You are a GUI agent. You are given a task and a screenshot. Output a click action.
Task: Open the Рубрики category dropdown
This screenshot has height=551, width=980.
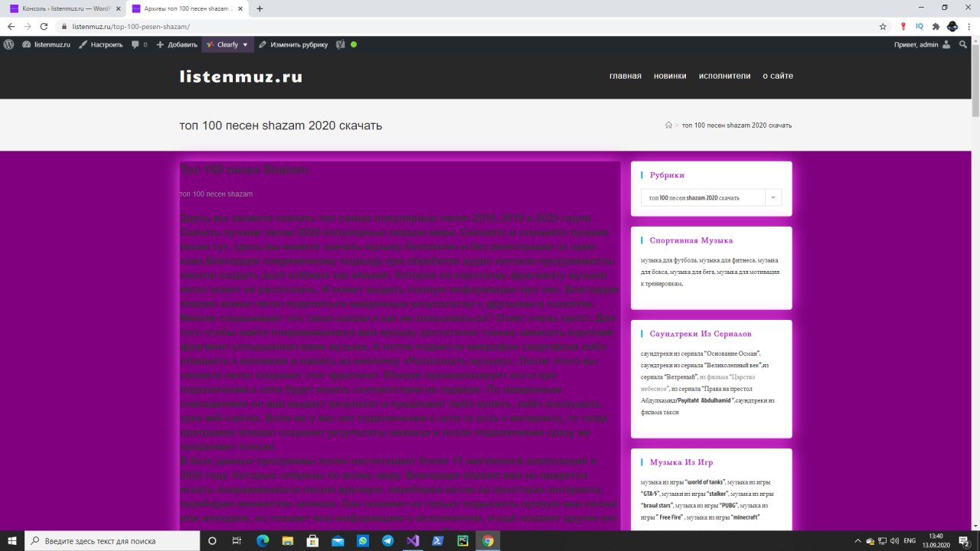point(711,197)
